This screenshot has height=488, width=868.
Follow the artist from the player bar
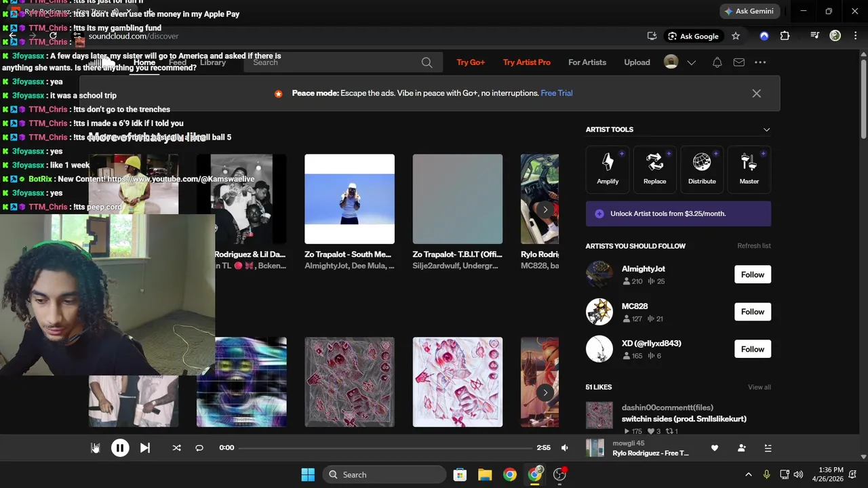point(741,448)
